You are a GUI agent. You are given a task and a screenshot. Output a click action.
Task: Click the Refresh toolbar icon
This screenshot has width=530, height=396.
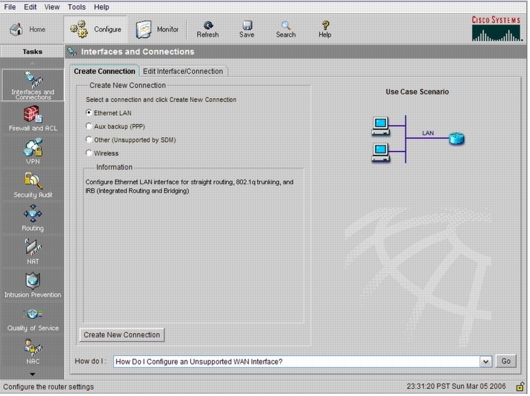click(208, 29)
